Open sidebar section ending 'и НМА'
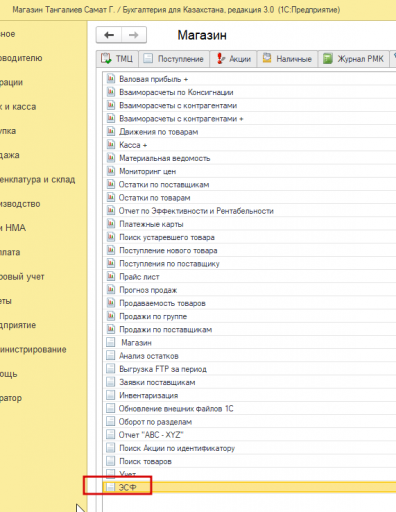Viewport: 396px width, 512px height. click(x=13, y=228)
